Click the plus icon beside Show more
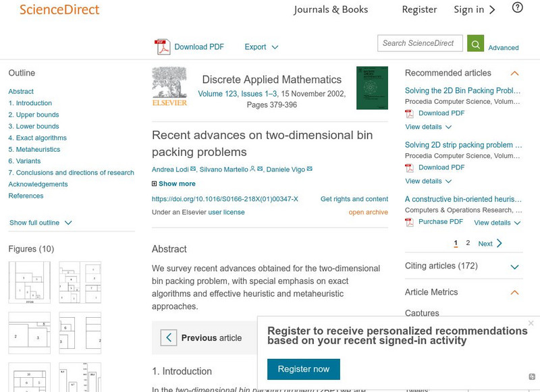Image resolution: width=540 pixels, height=392 pixels. [155, 184]
